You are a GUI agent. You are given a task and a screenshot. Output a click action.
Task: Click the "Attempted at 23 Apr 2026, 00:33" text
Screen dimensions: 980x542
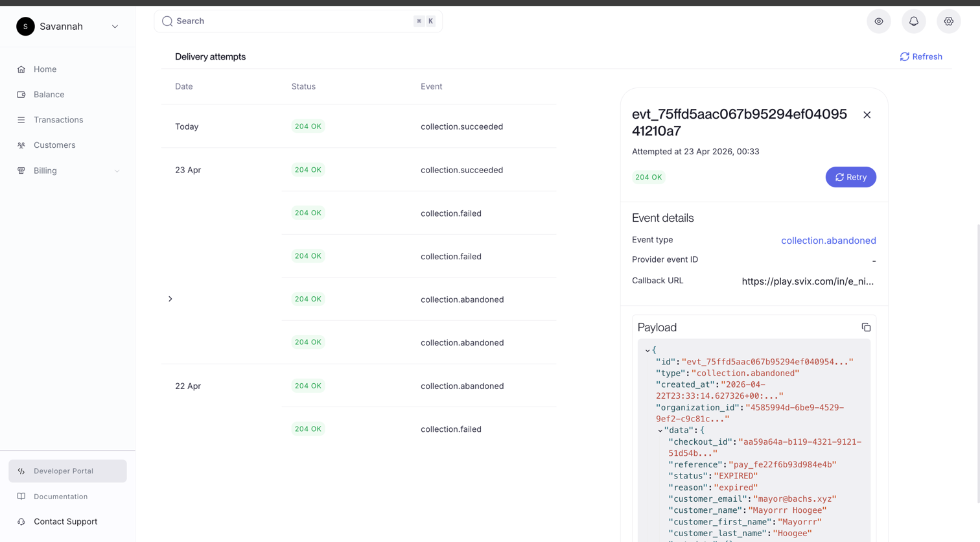pos(695,152)
